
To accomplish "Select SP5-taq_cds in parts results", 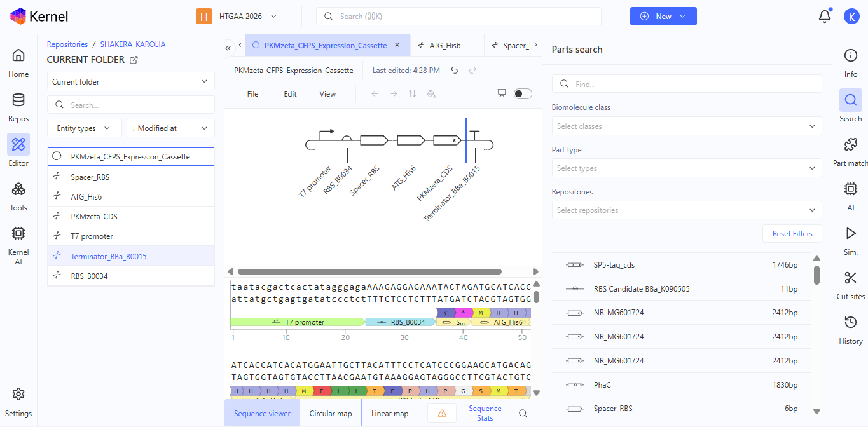I will pos(682,264).
